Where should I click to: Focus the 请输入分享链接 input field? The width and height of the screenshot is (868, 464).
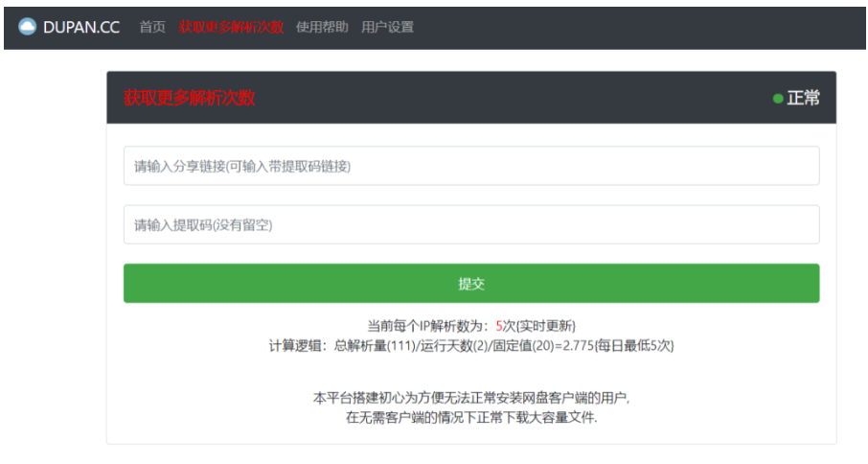pyautogui.click(x=471, y=166)
